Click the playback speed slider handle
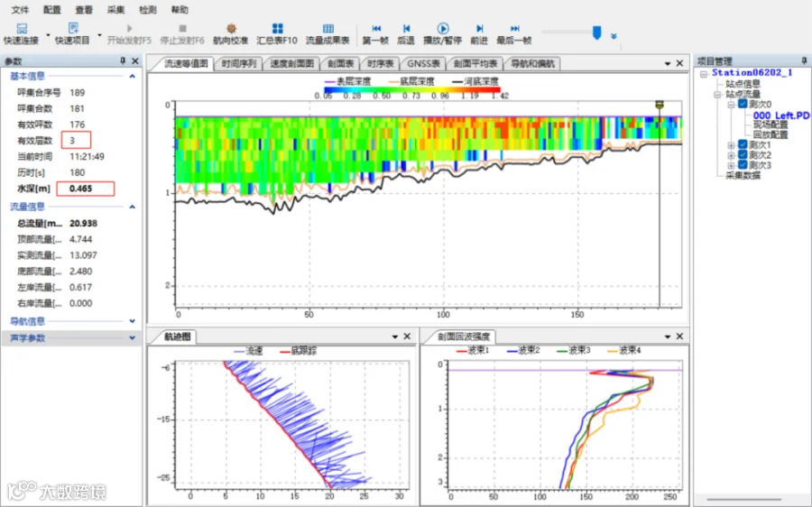Image resolution: width=812 pixels, height=507 pixels. (596, 32)
